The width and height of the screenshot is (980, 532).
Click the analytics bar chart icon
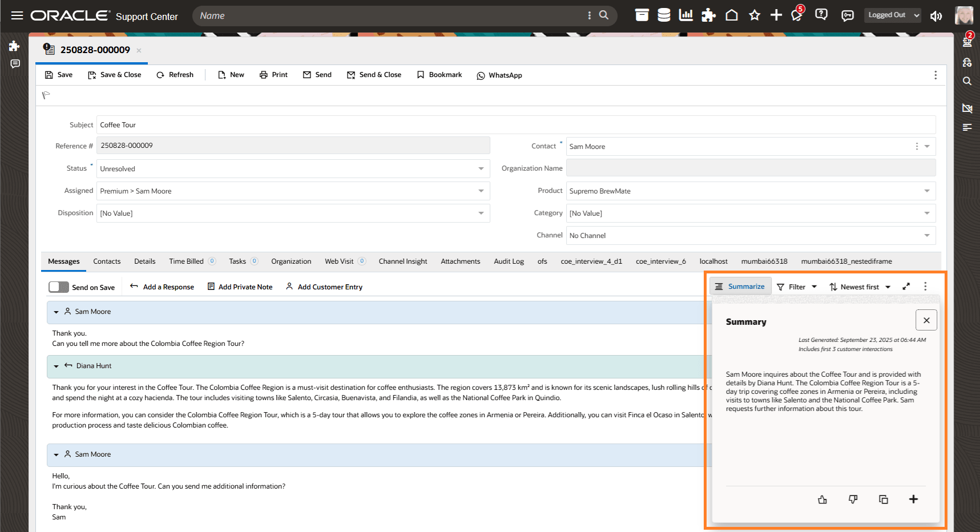686,15
